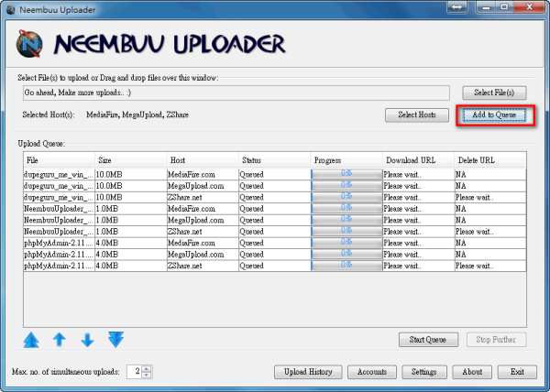Click Download URL cell of phpMyAdmin MediaFire row
This screenshot has height=392, width=550.
(x=419, y=243)
